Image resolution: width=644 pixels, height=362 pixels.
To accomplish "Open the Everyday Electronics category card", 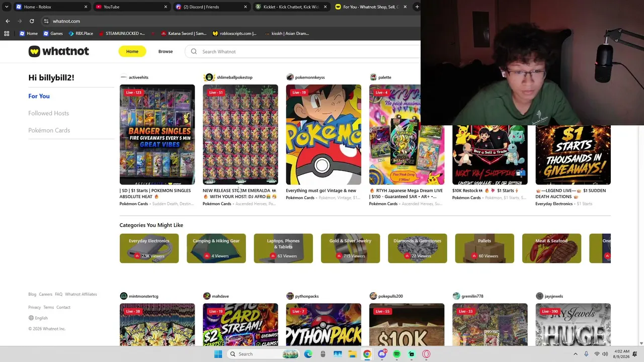I will [x=149, y=248].
